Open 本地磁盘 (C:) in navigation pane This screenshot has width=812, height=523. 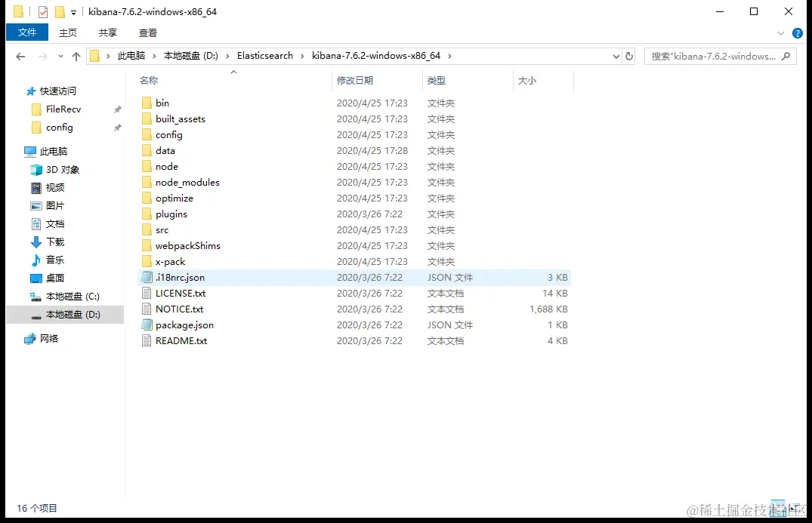(x=65, y=297)
